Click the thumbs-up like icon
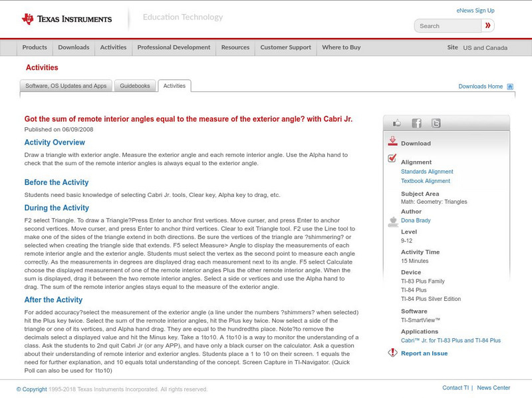This screenshot has width=532, height=398. pyautogui.click(x=396, y=123)
